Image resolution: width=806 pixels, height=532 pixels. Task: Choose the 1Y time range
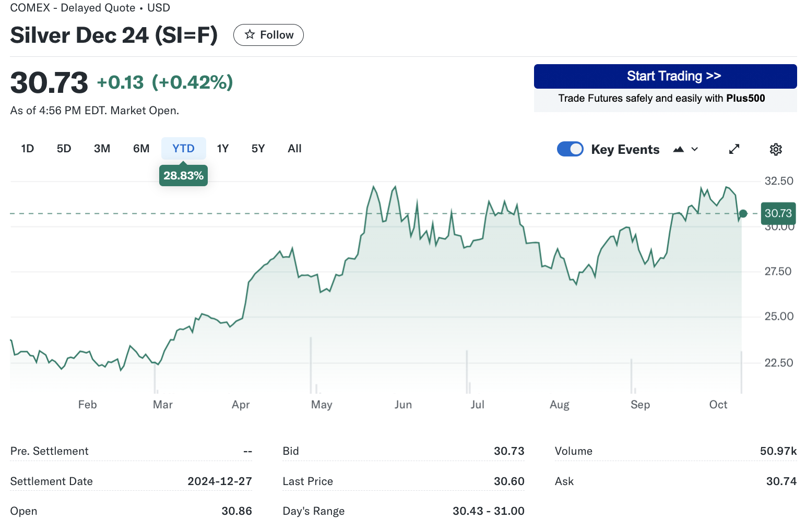coord(223,149)
